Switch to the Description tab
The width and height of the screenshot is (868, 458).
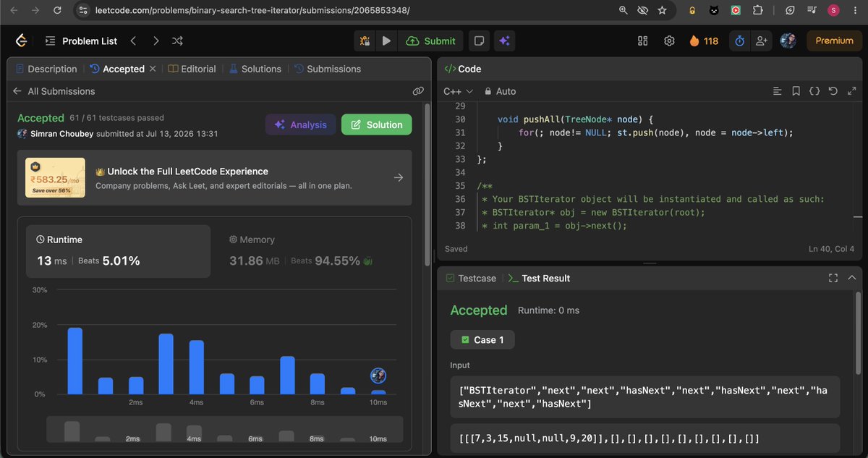click(x=46, y=69)
